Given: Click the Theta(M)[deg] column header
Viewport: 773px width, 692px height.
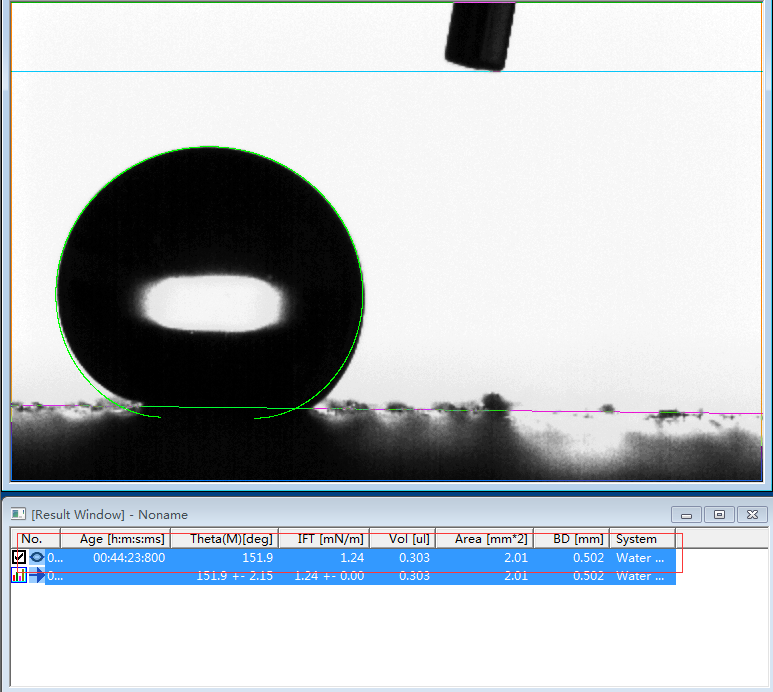Looking at the screenshot, I should click(224, 539).
